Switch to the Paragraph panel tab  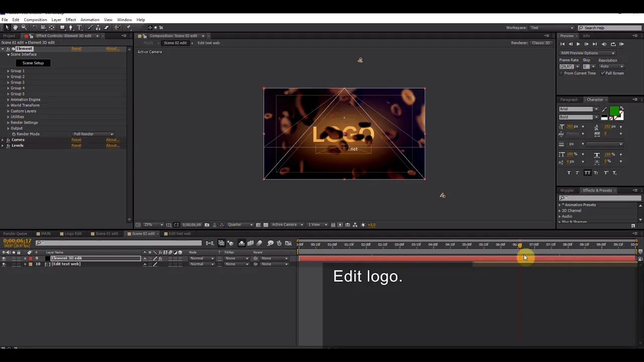[569, 100]
